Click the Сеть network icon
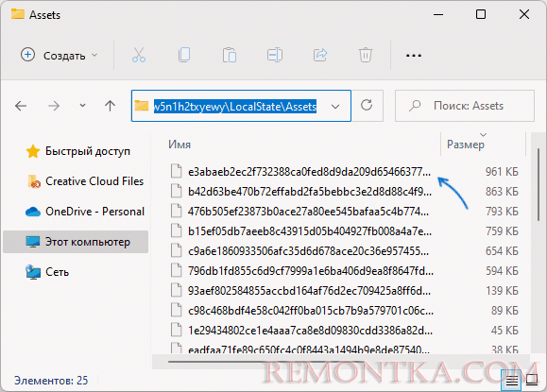The image size is (547, 392). point(33,272)
